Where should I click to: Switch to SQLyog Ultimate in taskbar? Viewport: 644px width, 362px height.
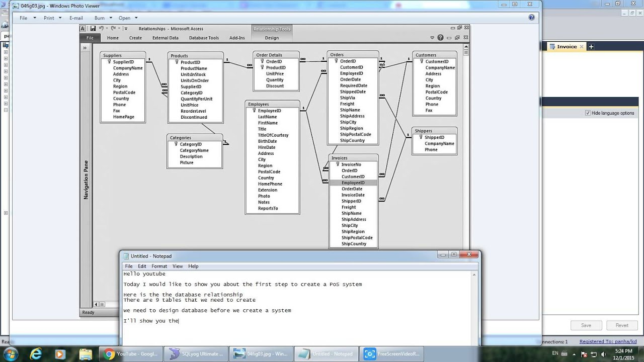pyautogui.click(x=196, y=354)
